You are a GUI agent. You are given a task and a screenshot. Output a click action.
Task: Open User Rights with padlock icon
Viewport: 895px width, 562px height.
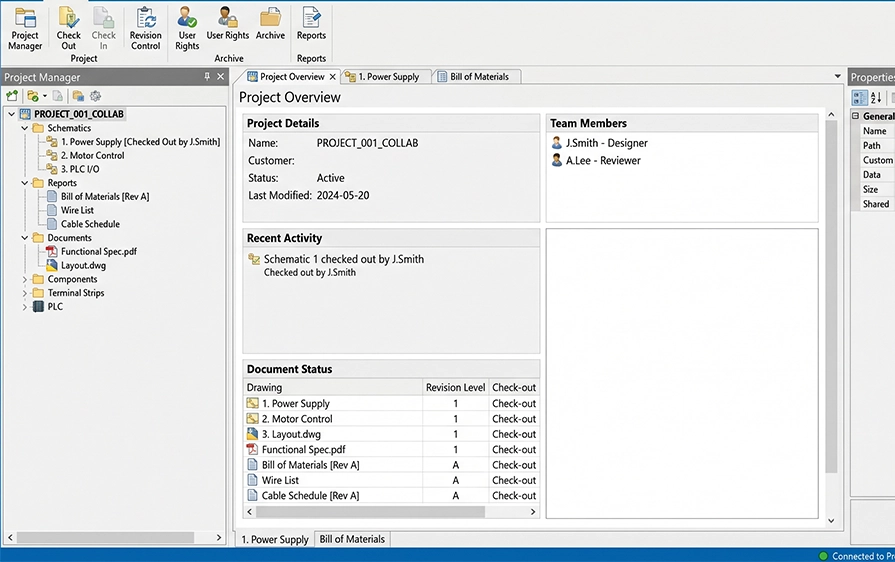[228, 25]
